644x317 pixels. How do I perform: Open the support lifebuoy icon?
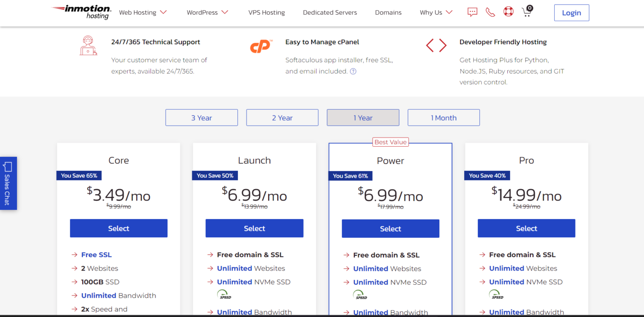coord(508,12)
